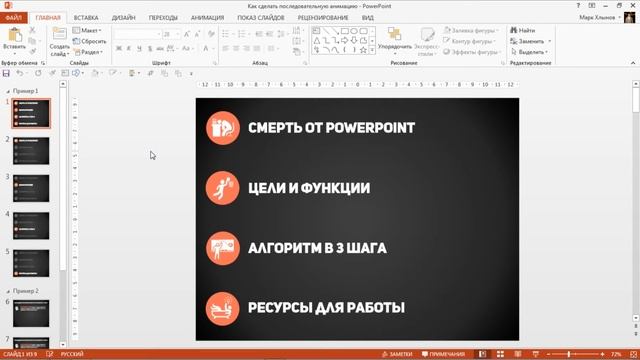Click the Arrange (Упорядочить) icon
Screen dimensions: 640x360
tap(394, 34)
